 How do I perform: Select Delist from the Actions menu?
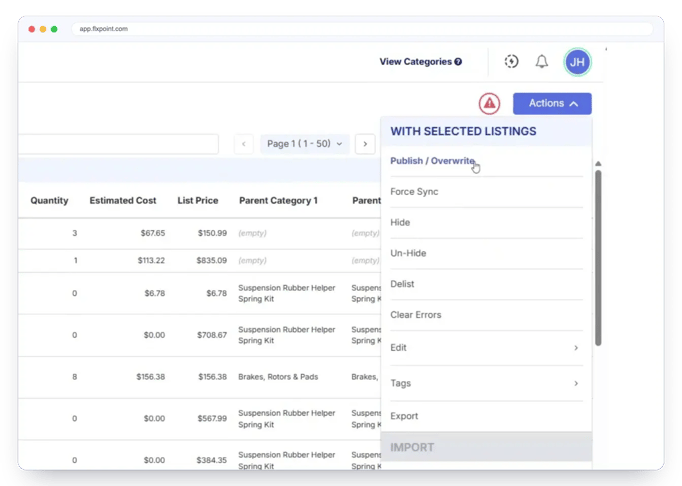click(402, 284)
